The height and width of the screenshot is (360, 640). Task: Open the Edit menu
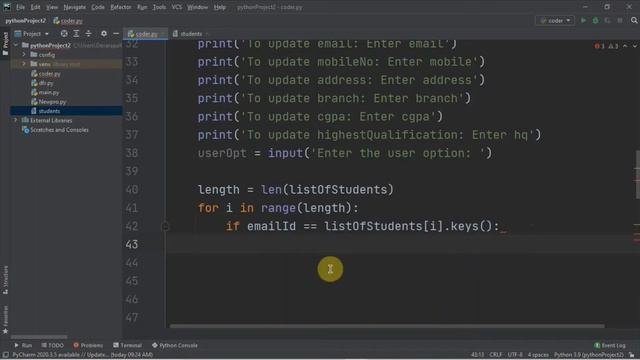click(36, 7)
